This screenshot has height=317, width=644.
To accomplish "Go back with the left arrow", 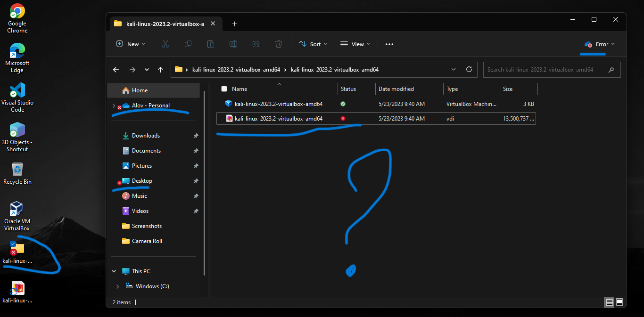I will pos(116,69).
